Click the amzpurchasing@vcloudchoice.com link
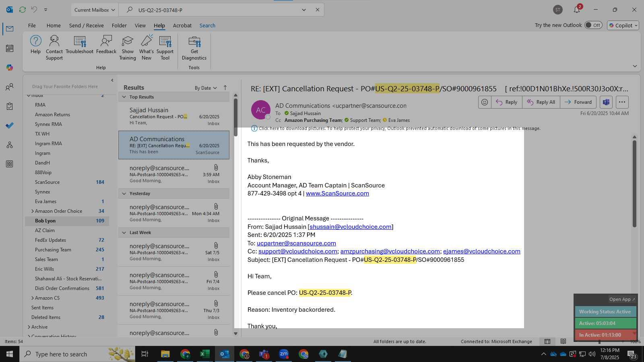644x362 pixels. [x=390, y=251]
